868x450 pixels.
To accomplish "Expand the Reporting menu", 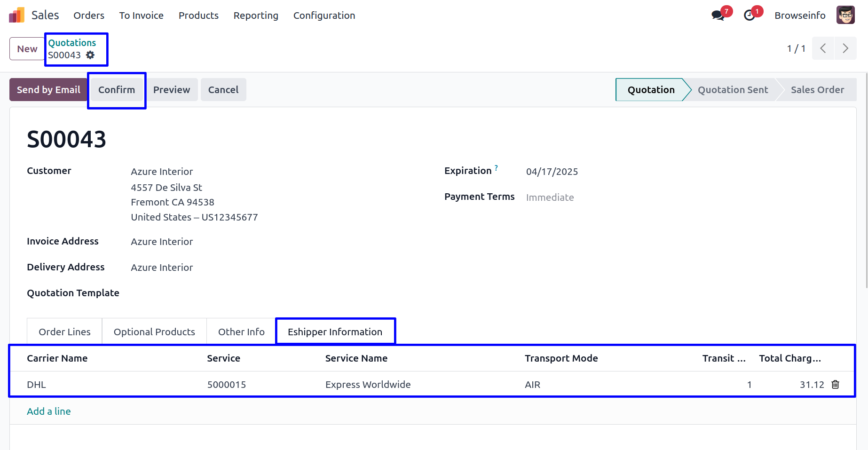I will pyautogui.click(x=256, y=16).
